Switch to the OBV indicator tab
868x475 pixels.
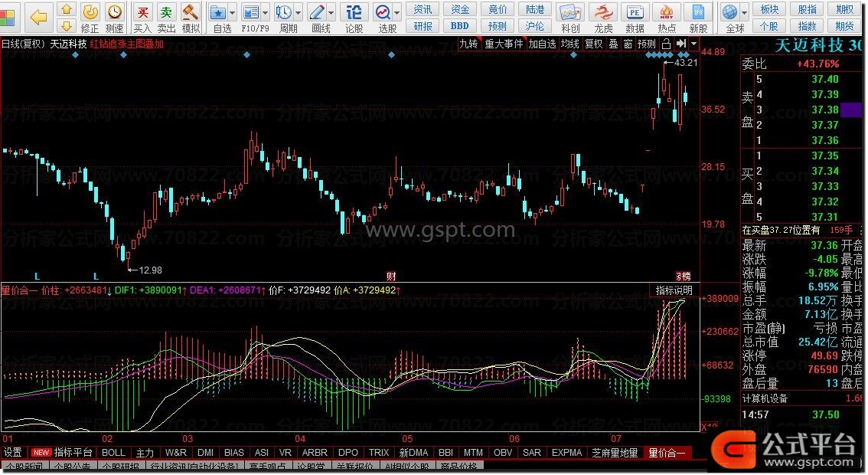[503, 453]
